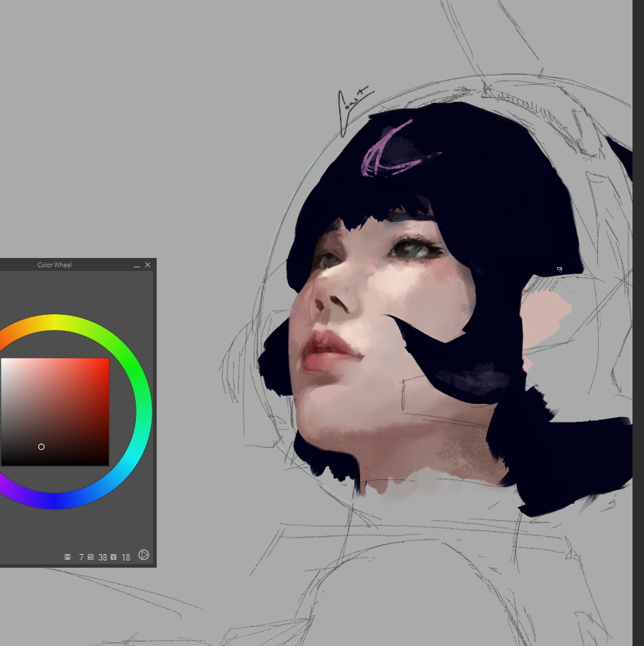Close the Color Wheel panel
This screenshot has height=646, width=644.
coord(148,265)
